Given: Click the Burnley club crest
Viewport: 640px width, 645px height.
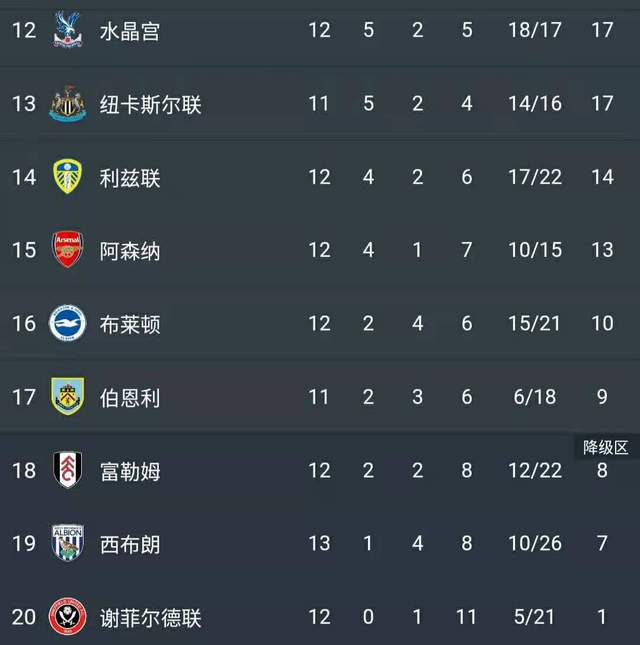Looking at the screenshot, I should (x=67, y=396).
